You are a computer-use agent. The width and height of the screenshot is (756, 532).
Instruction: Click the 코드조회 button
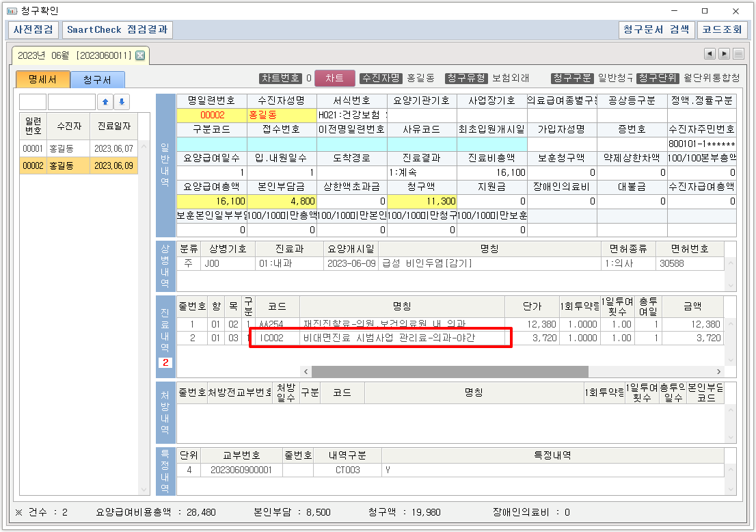tap(722, 30)
